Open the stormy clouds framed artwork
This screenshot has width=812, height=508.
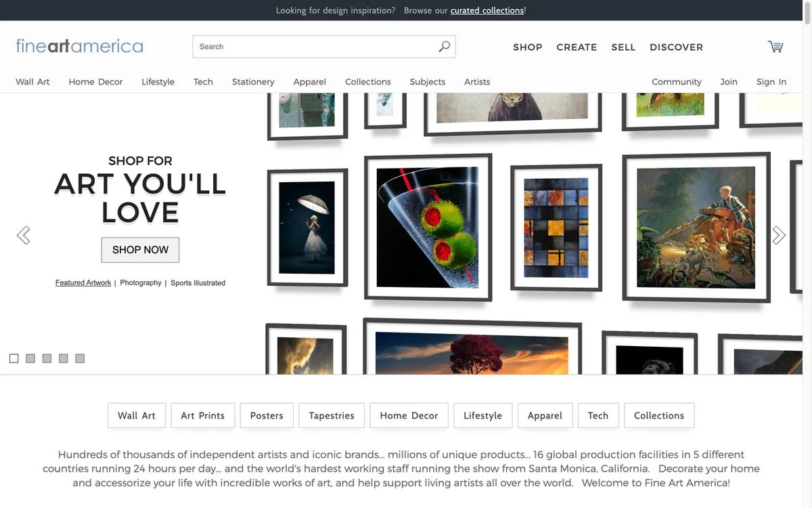point(306,349)
